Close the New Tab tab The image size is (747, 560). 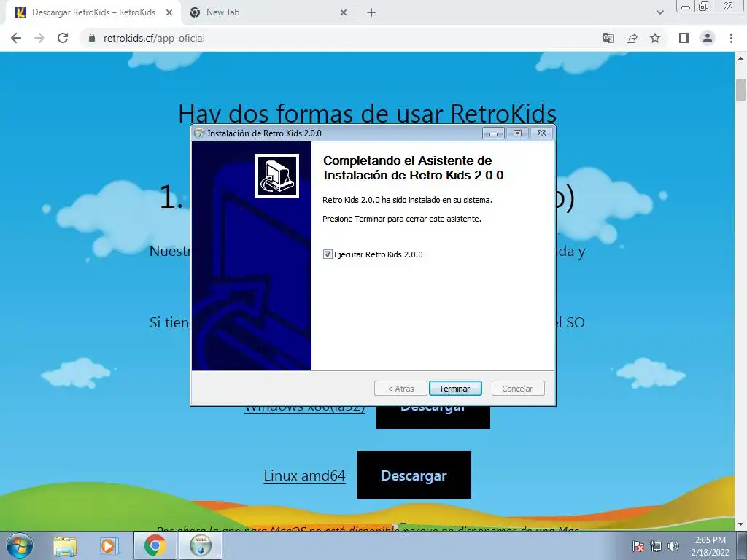point(344,13)
